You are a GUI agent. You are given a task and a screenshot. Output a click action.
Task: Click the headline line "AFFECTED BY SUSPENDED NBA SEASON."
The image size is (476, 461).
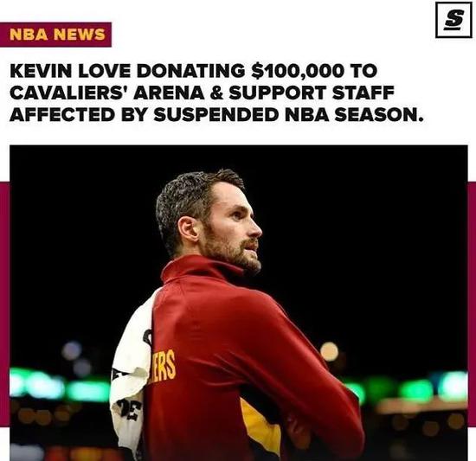coord(216,115)
